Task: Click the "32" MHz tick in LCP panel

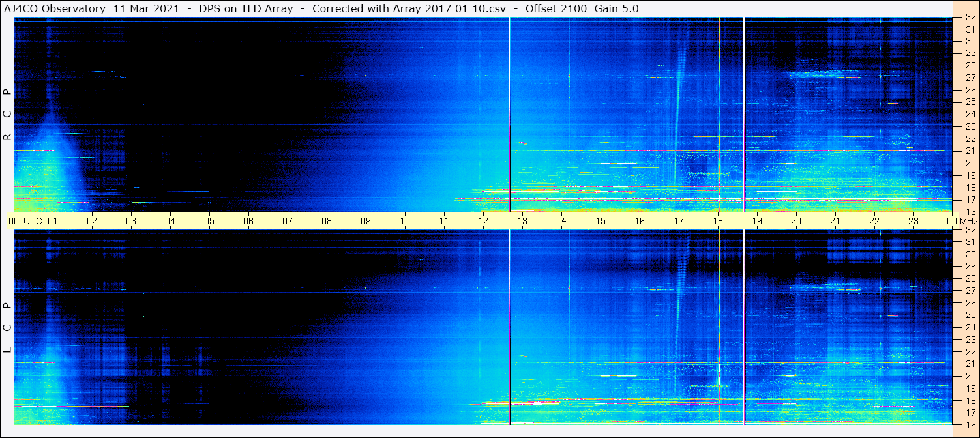Action: (970, 230)
